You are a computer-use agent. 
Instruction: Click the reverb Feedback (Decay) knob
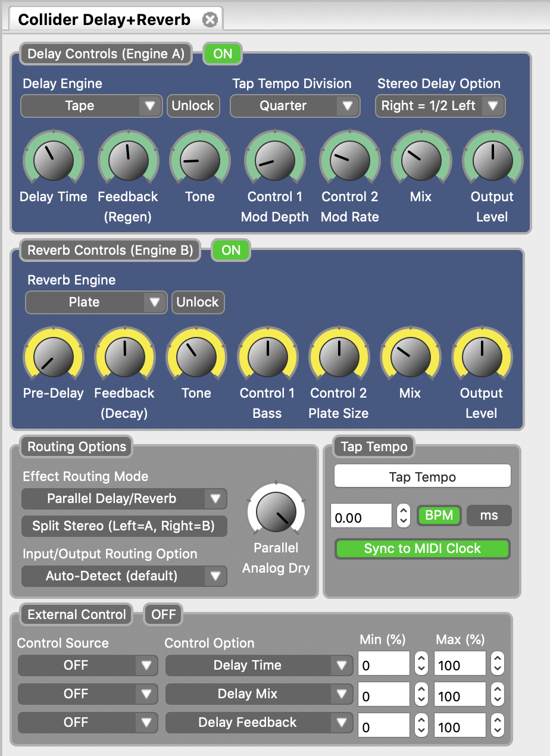coord(124,357)
